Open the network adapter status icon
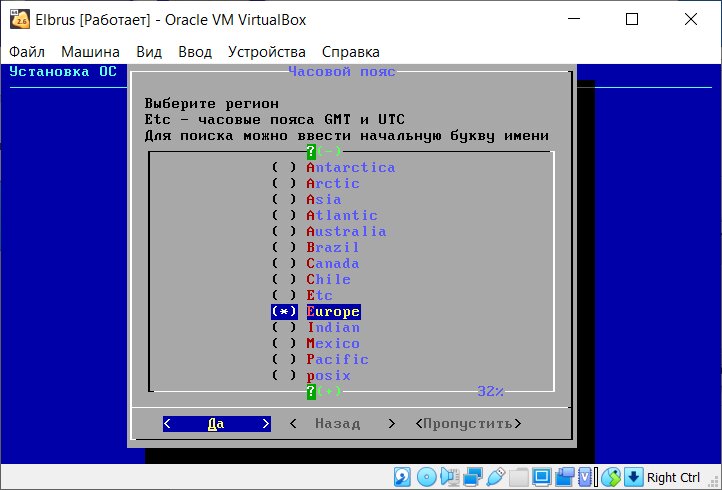Screen dimensions: 722x490 pyautogui.click(x=473, y=477)
